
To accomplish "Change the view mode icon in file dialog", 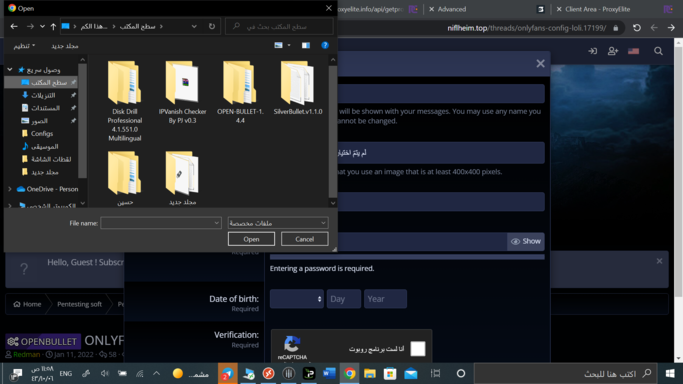I will click(278, 45).
